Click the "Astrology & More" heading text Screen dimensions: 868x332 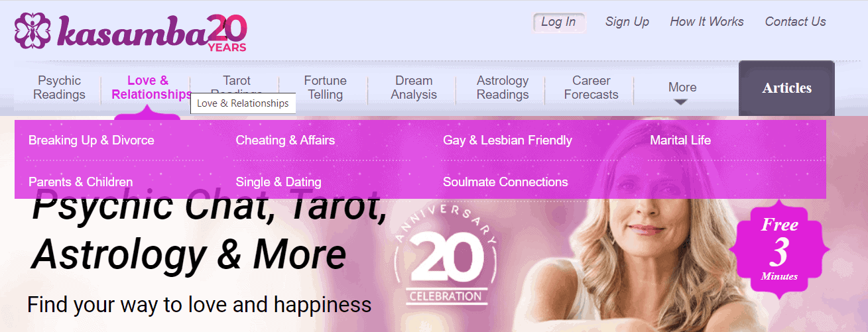pyautogui.click(x=189, y=253)
